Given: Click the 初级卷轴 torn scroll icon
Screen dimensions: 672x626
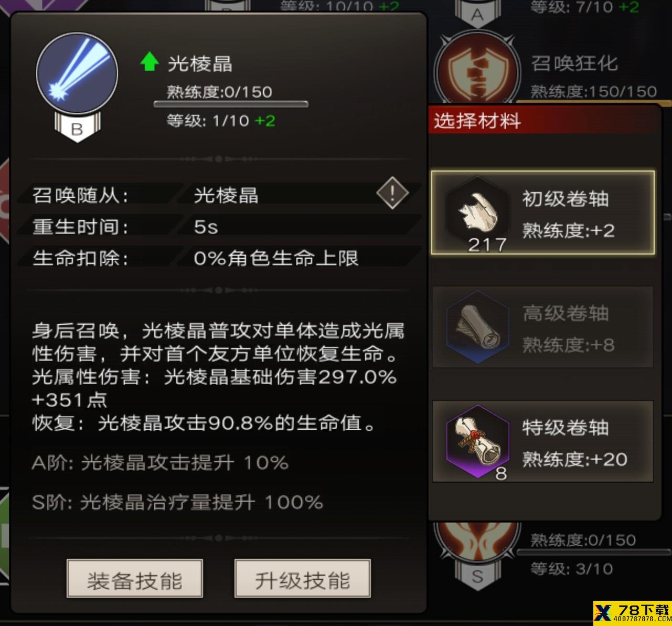Looking at the screenshot, I should 477,212.
